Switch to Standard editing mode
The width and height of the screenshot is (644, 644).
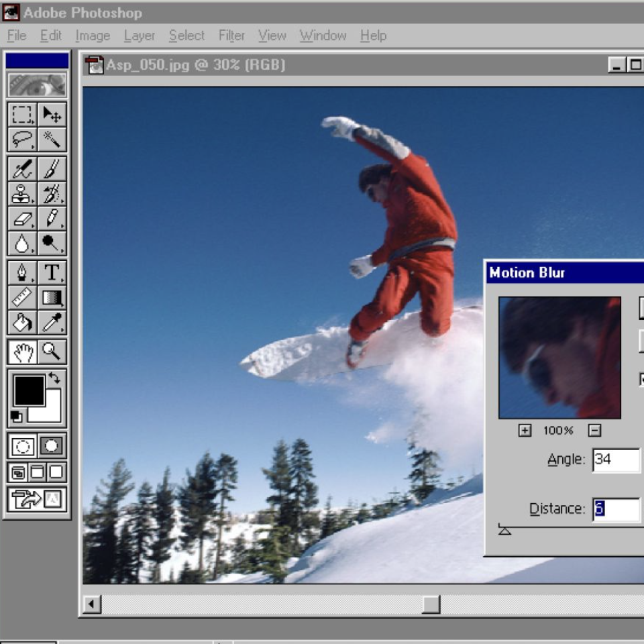22,446
